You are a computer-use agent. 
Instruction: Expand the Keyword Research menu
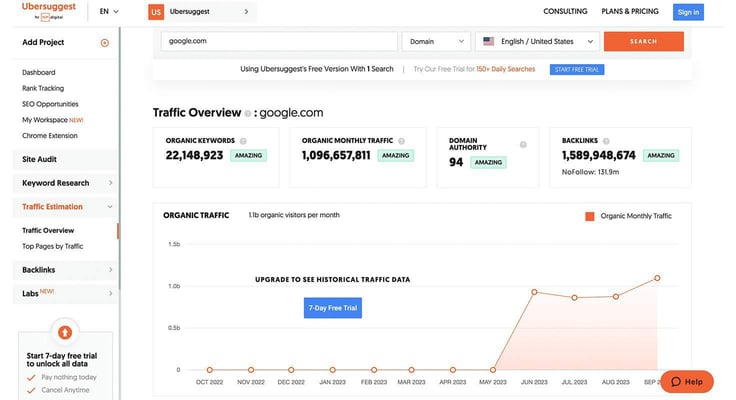65,183
